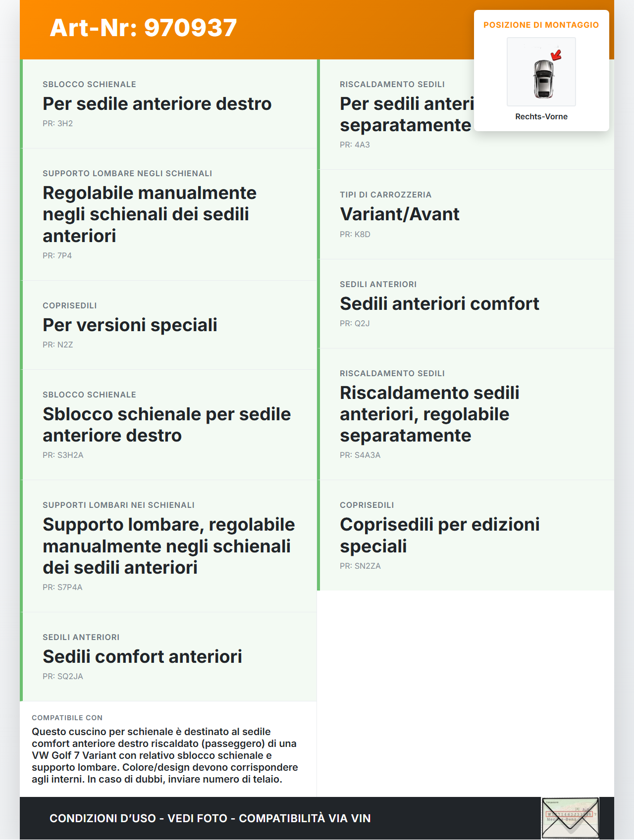Click the Per versioni speciali entry
Screen dimensions: 634x840
coord(130,325)
